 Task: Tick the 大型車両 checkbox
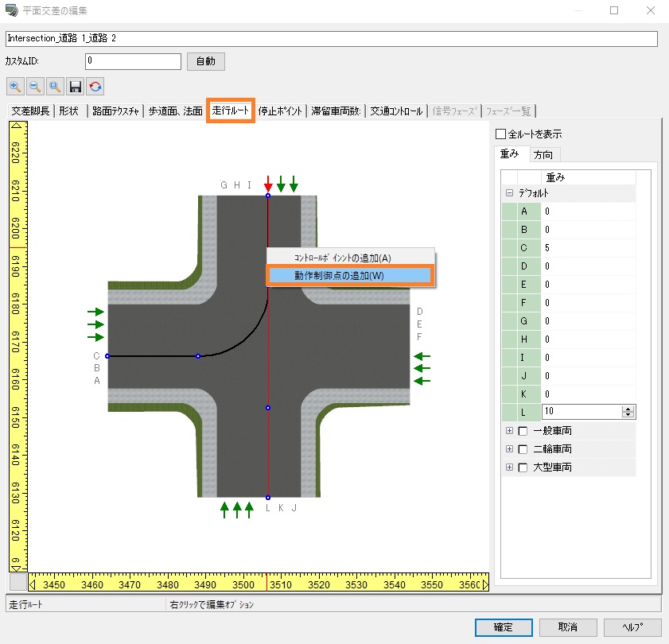523,467
